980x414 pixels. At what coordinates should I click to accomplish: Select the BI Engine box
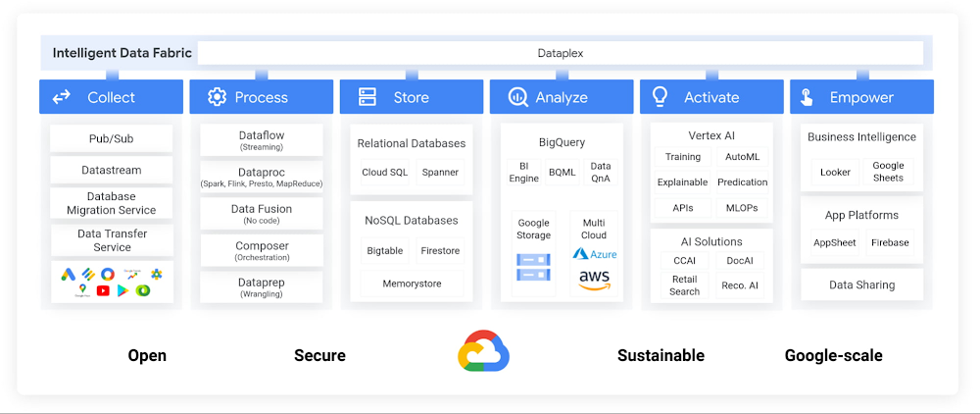click(x=523, y=172)
